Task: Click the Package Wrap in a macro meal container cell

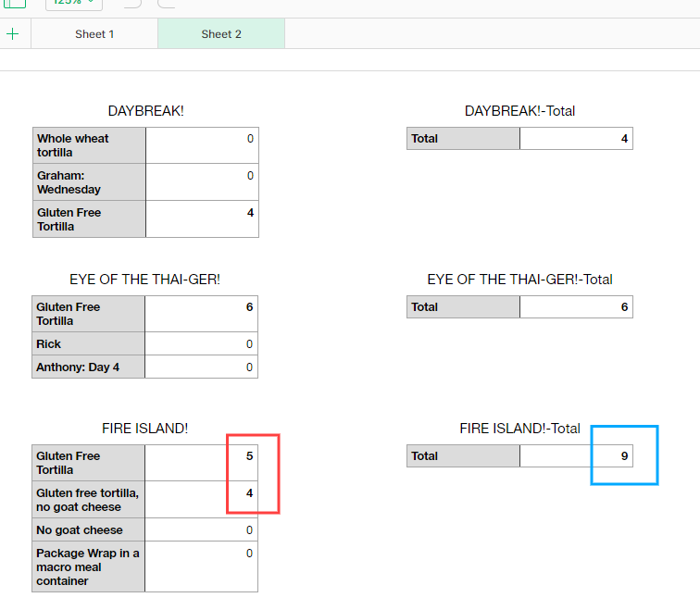Action: [x=89, y=566]
